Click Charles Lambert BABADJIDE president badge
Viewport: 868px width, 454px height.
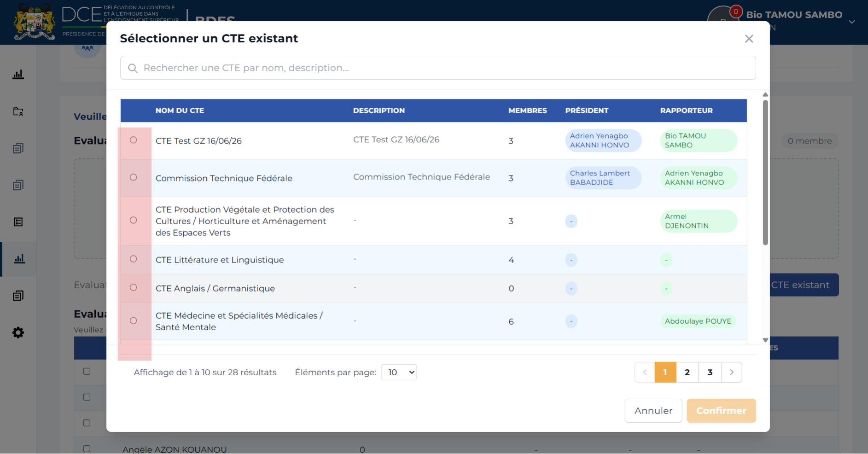coord(603,178)
